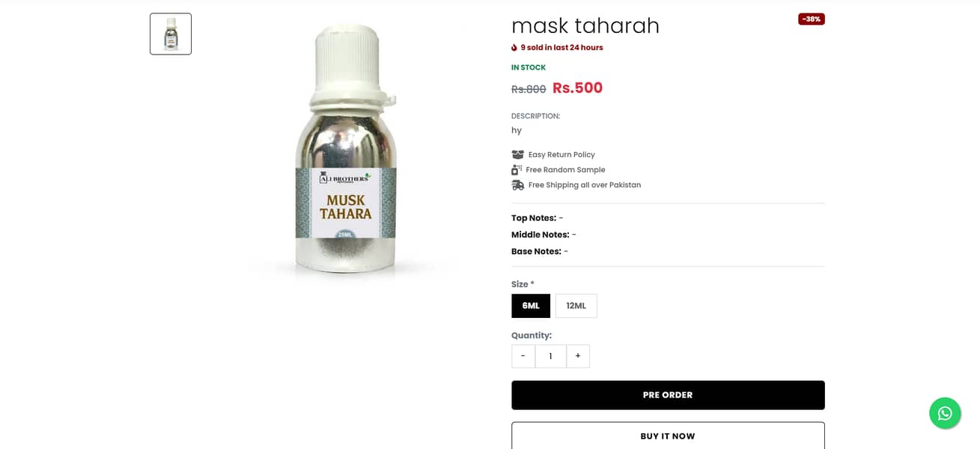Click the fire icon beside sold count
The image size is (980, 449).
(x=514, y=48)
